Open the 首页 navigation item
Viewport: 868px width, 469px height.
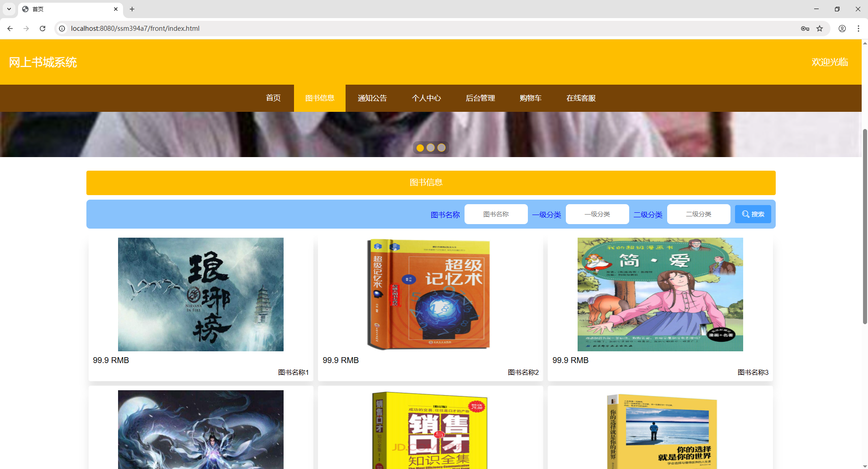[x=273, y=98]
